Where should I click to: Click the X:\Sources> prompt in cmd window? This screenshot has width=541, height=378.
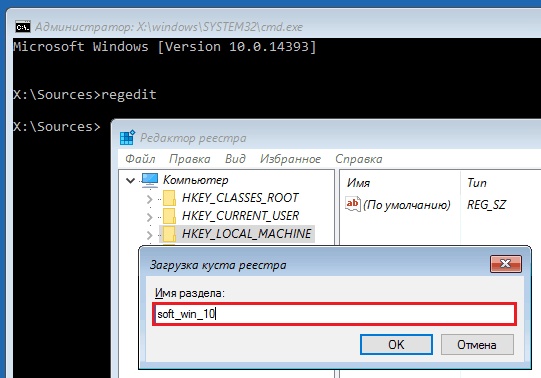[x=57, y=127]
